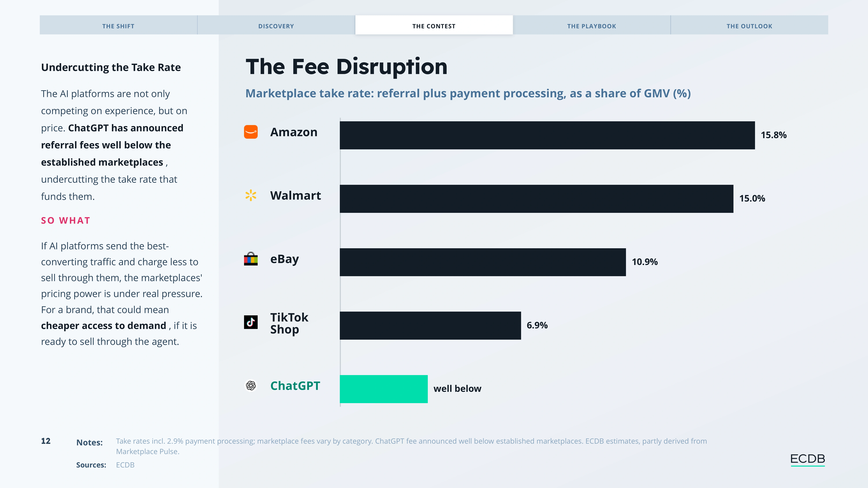Click the SO WHAT heading
Image resolution: width=868 pixels, height=488 pixels.
point(66,221)
